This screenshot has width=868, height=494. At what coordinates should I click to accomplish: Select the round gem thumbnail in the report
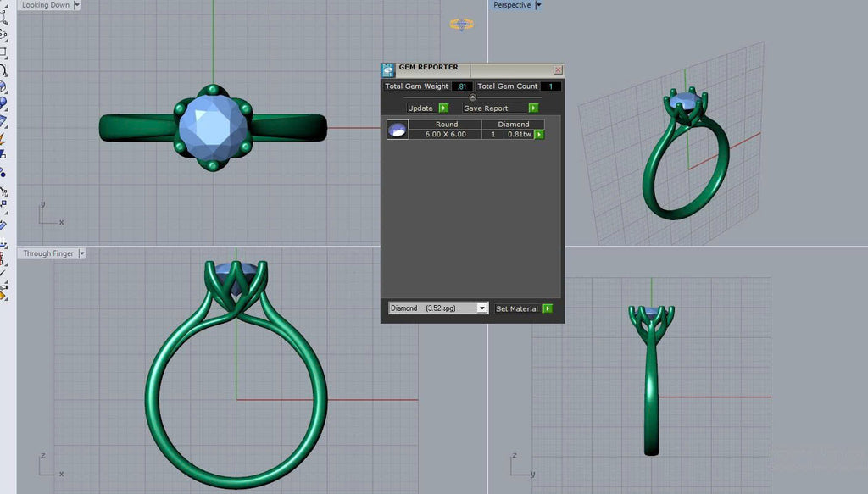(398, 130)
